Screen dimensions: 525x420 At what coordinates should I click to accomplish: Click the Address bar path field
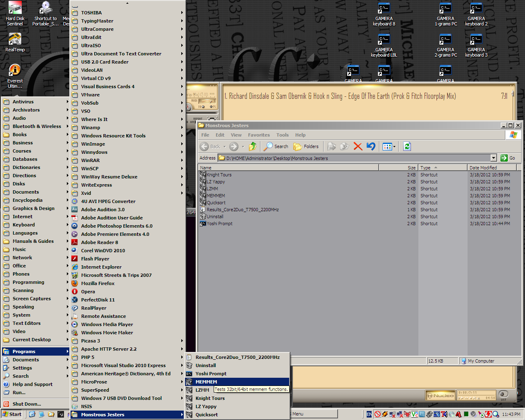(354, 158)
